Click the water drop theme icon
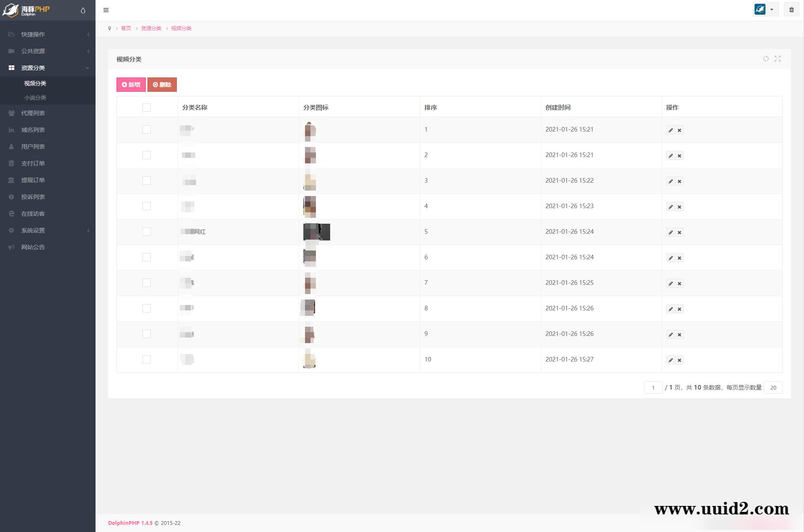The height and width of the screenshot is (532, 804). (x=83, y=10)
